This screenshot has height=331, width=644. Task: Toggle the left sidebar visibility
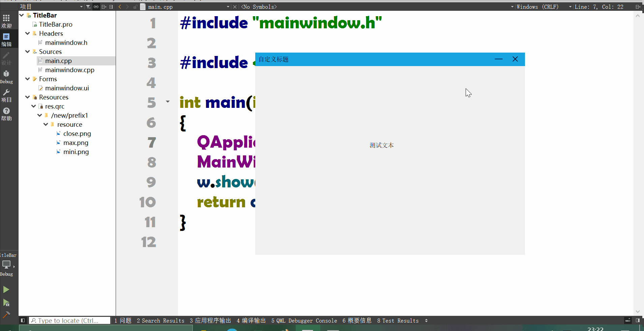pyautogui.click(x=23, y=321)
